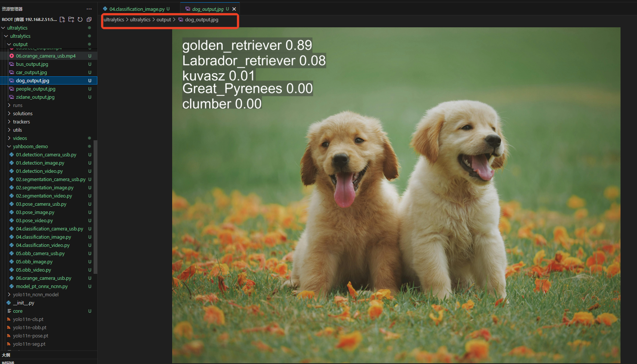The height and width of the screenshot is (364, 637).
Task: Select the yolo11n-obb.pt model file
Action: 49,327
